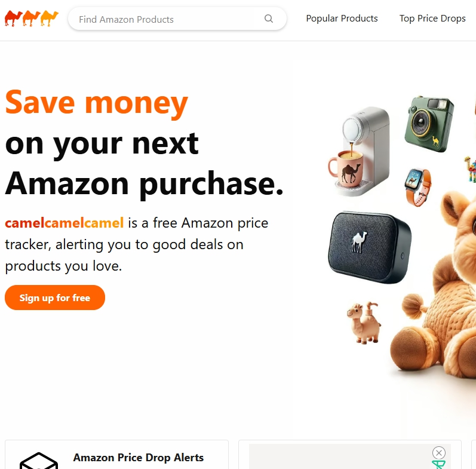Image resolution: width=476 pixels, height=469 pixels.
Task: Click the Sign up for free button
Action: click(55, 298)
